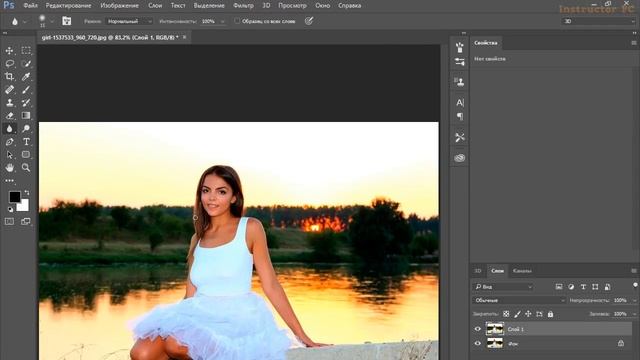This screenshot has height=360, width=640.
Task: Open the layer opacity slider dropdown
Action: [634, 300]
